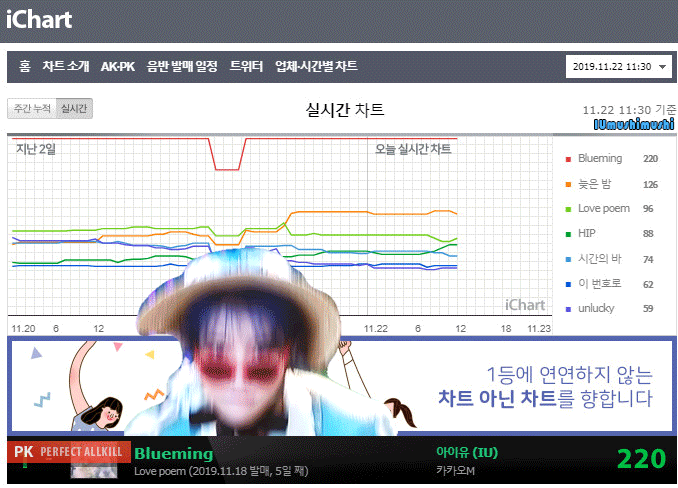Select the dark green HIP legend swatch

(568, 234)
